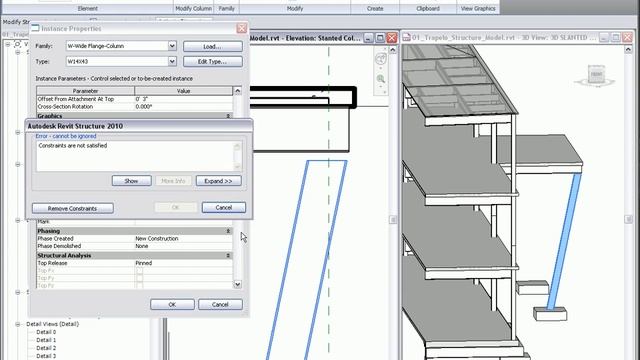Click Cancel at bottom of Instance Properties

point(220,304)
